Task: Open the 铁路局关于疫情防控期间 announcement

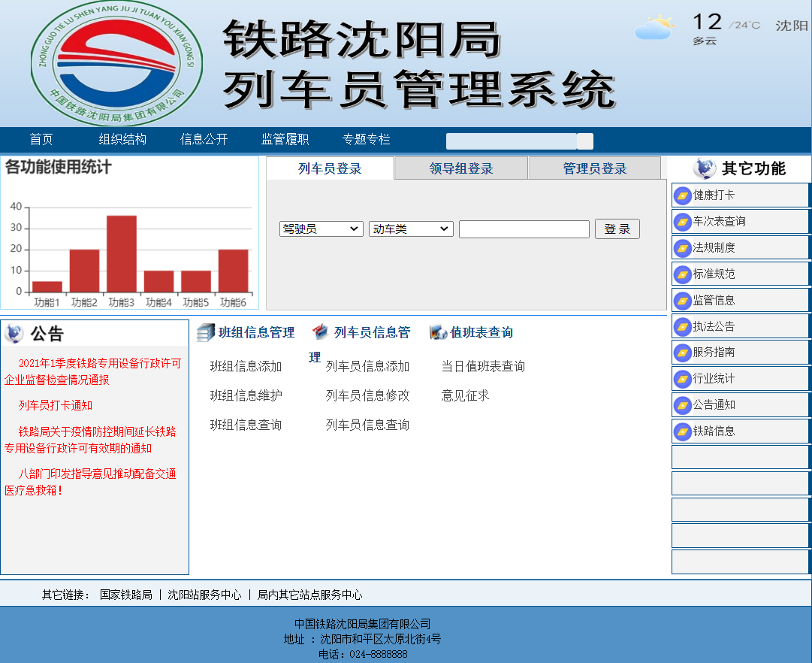Action: pyautogui.click(x=90, y=440)
